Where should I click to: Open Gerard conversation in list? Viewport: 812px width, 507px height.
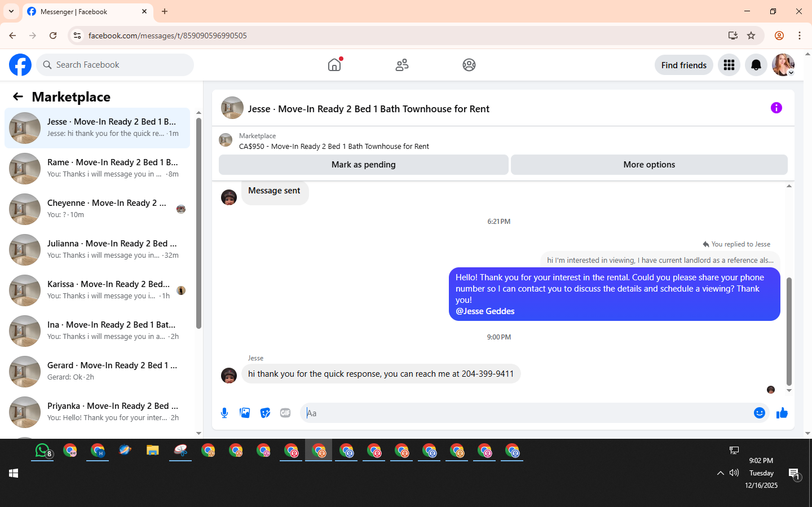coord(98,372)
